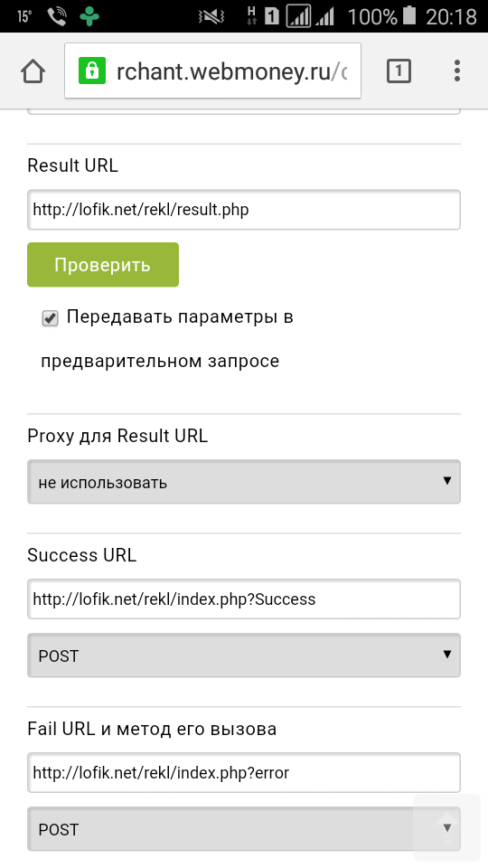
Task: Tap the green secure padlock icon
Action: coord(92,71)
